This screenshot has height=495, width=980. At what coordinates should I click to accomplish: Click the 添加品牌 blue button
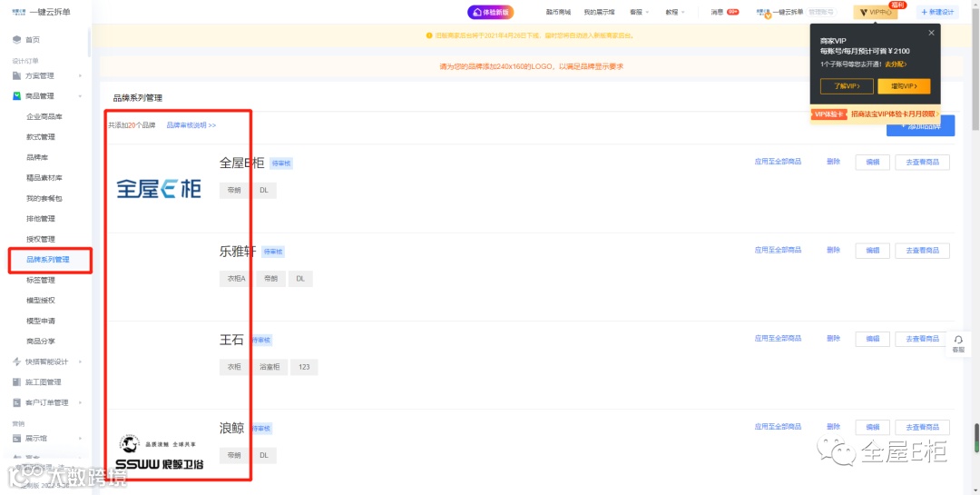coord(921,125)
